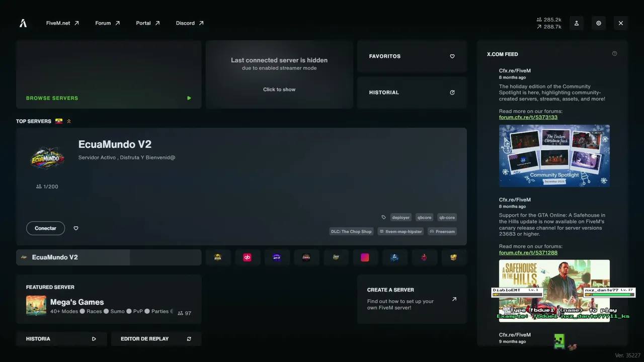Click the Historia play icon
Screen dimensions: 644x362
pyautogui.click(x=94, y=339)
